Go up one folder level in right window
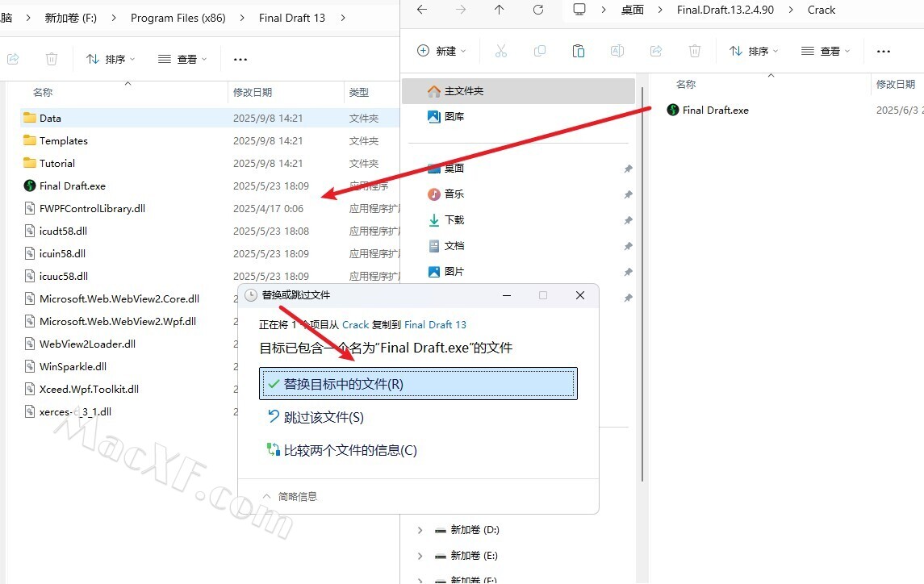 click(500, 10)
